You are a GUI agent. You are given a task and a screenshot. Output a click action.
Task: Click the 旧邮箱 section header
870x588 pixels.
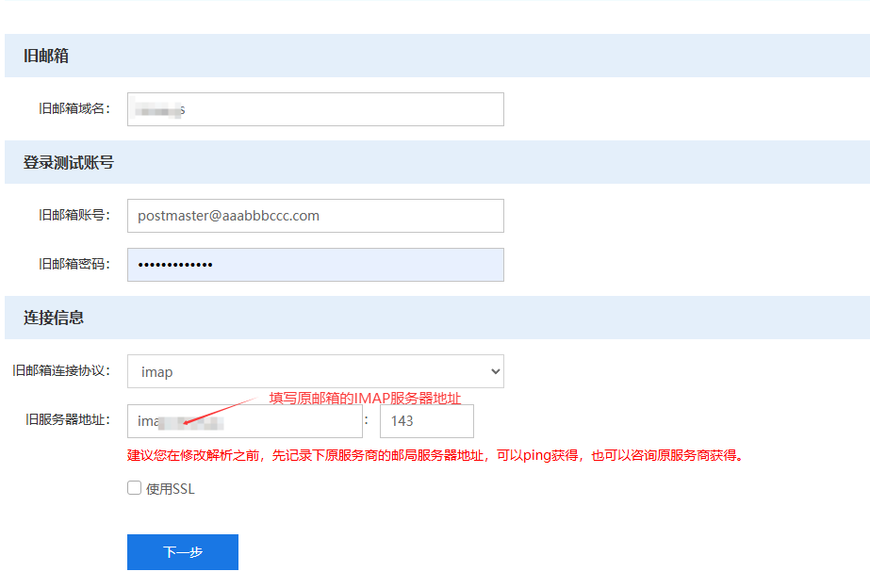(x=46, y=57)
